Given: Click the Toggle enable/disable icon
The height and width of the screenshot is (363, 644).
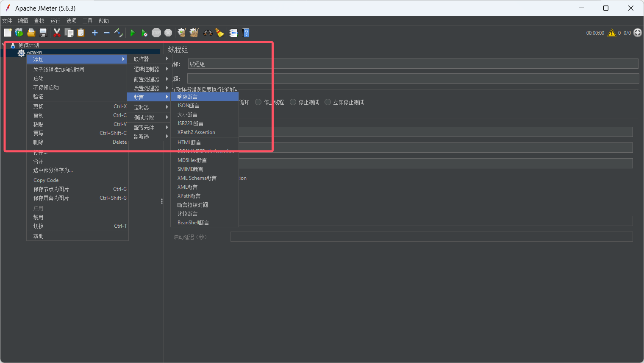Looking at the screenshot, I should click(119, 33).
